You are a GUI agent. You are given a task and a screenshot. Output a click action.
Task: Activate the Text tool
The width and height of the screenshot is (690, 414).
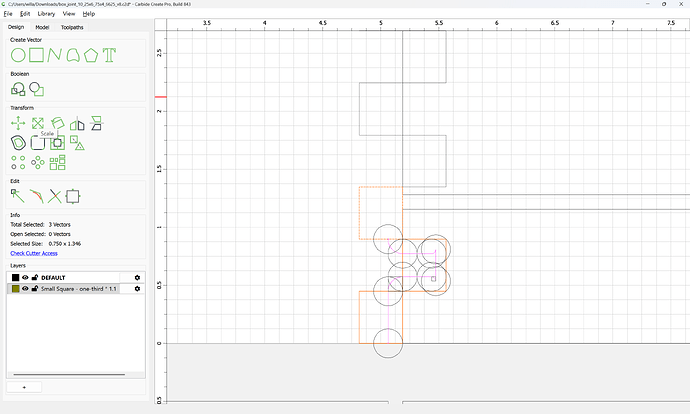109,55
